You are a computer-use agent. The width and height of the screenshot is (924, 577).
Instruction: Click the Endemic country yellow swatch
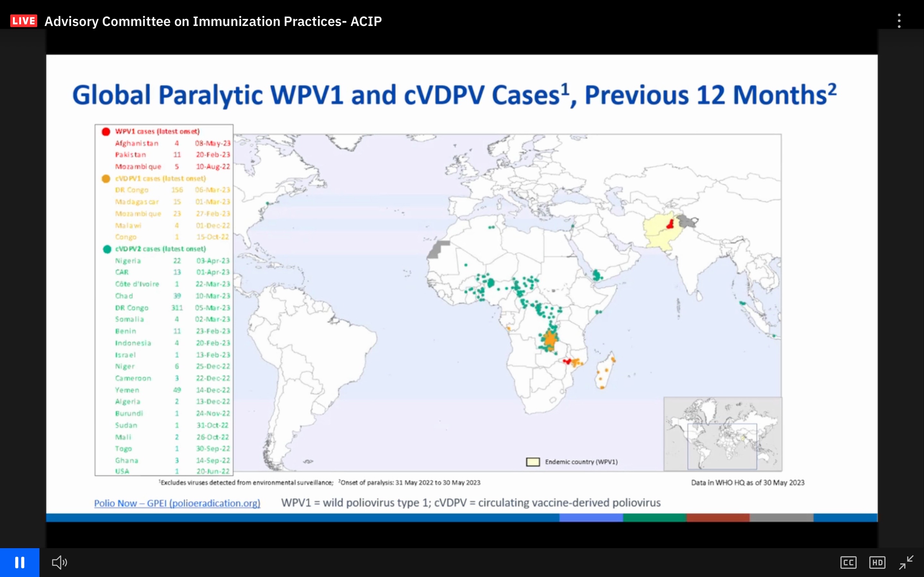pyautogui.click(x=533, y=462)
